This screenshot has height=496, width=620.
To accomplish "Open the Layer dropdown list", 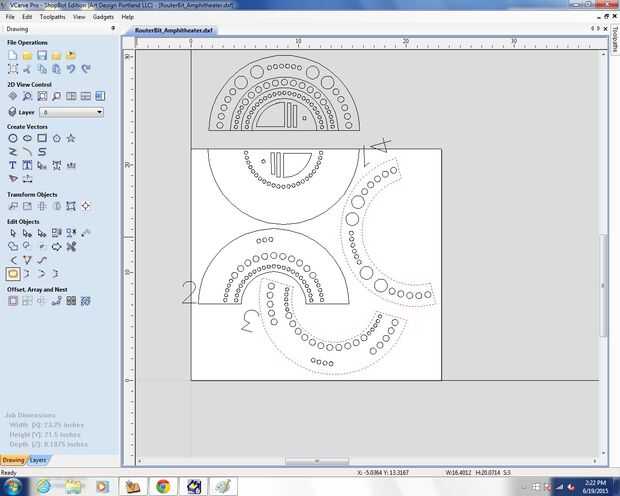I will tap(72, 112).
